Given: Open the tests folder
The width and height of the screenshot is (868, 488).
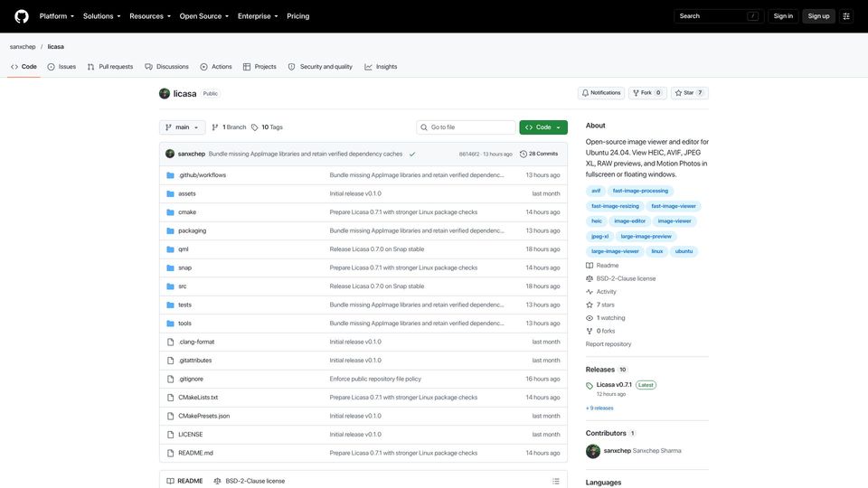Looking at the screenshot, I should point(184,305).
